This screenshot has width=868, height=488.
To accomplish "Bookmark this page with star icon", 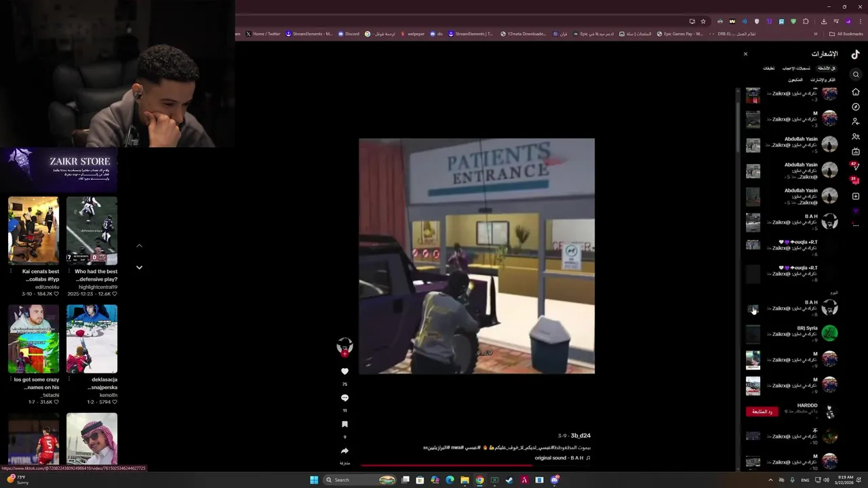I will tap(703, 21).
